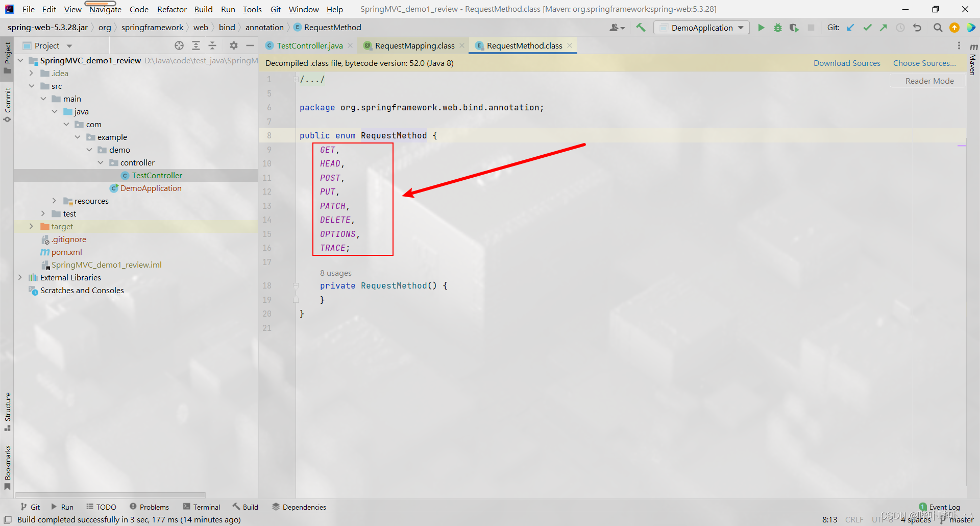Close the RequestMethod.class tab
This screenshot has width=980, height=526.
(x=570, y=45)
